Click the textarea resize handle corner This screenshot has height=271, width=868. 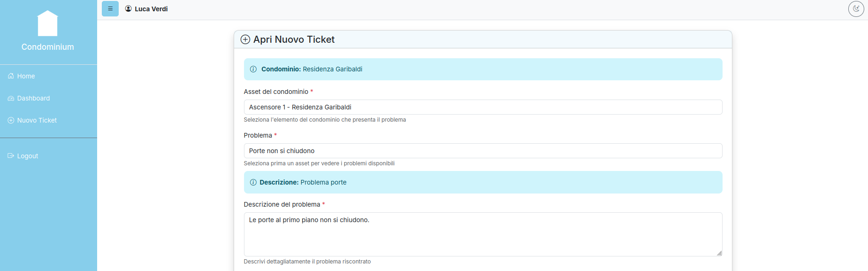[x=719, y=253]
